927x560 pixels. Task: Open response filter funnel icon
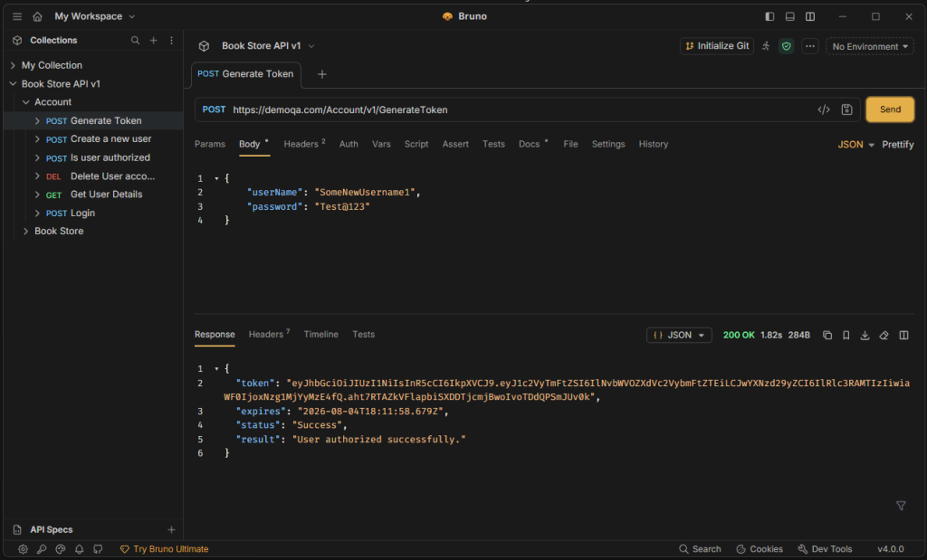[x=901, y=506]
